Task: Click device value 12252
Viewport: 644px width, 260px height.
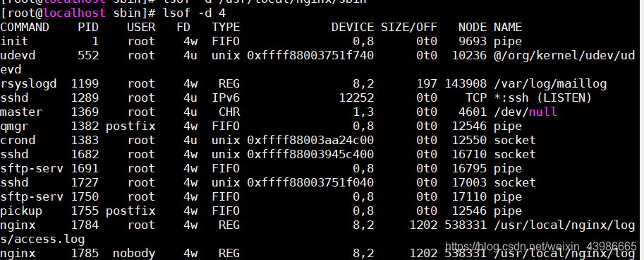Action: [x=356, y=98]
